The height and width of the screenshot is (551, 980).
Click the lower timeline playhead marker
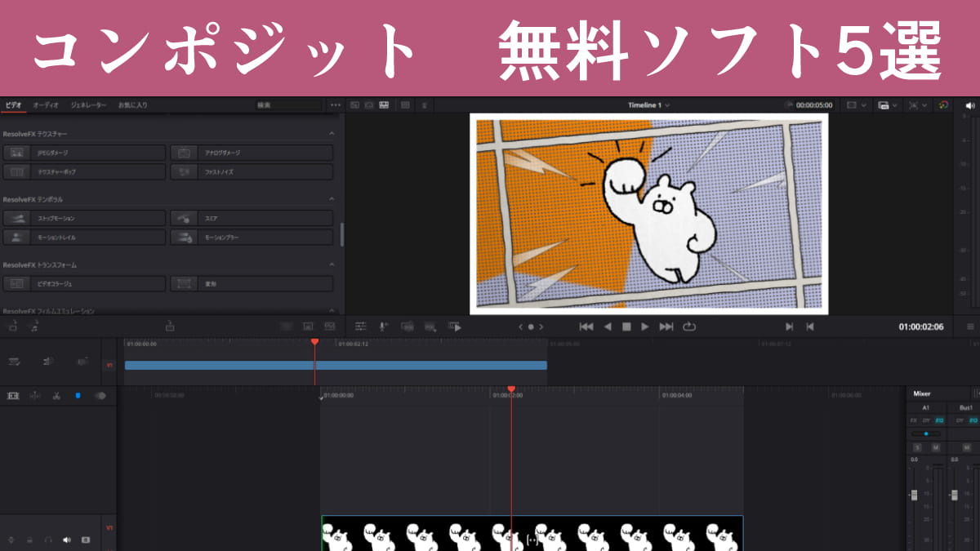[x=511, y=389]
